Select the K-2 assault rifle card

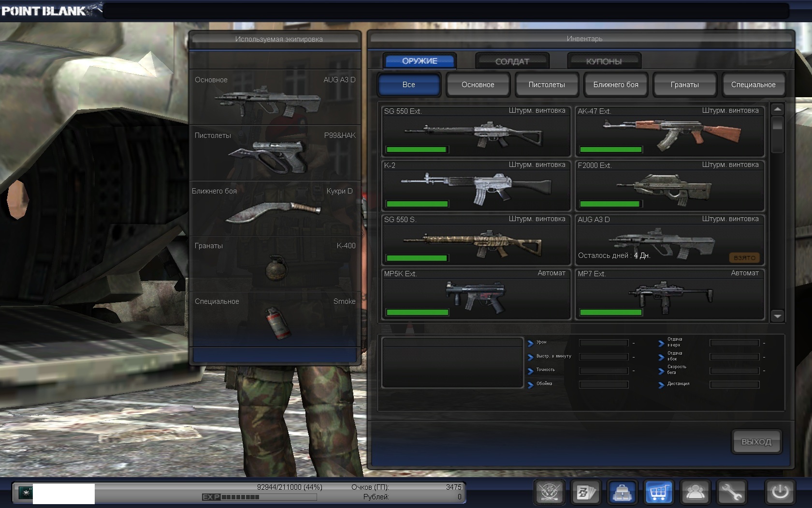476,185
